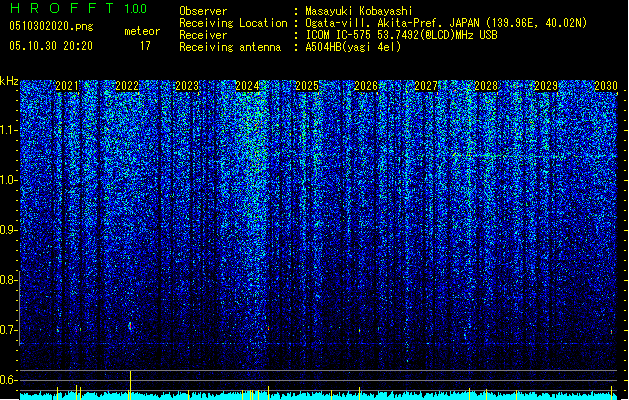Click the 2029 time marker
Screen dimensions: 629x400
tap(546, 86)
